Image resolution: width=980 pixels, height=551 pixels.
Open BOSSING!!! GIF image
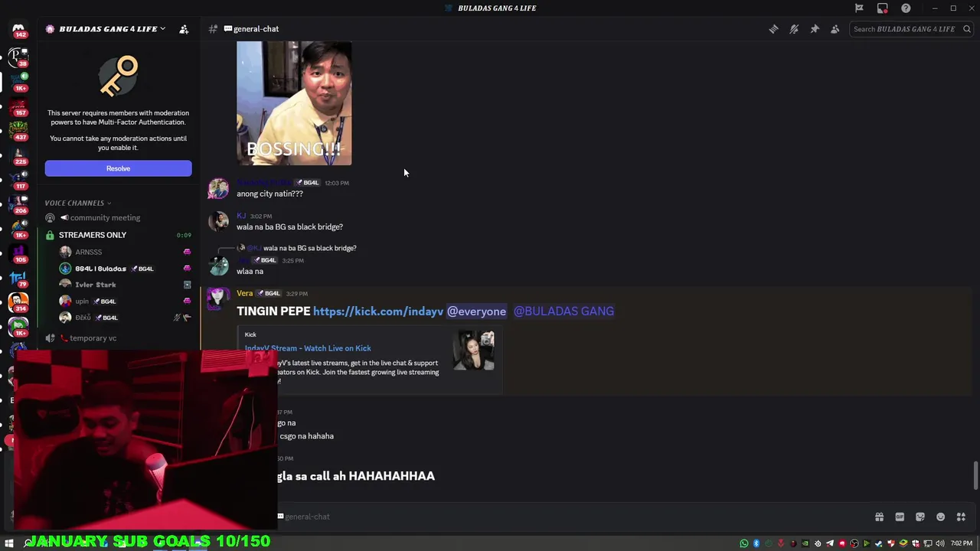(x=294, y=103)
